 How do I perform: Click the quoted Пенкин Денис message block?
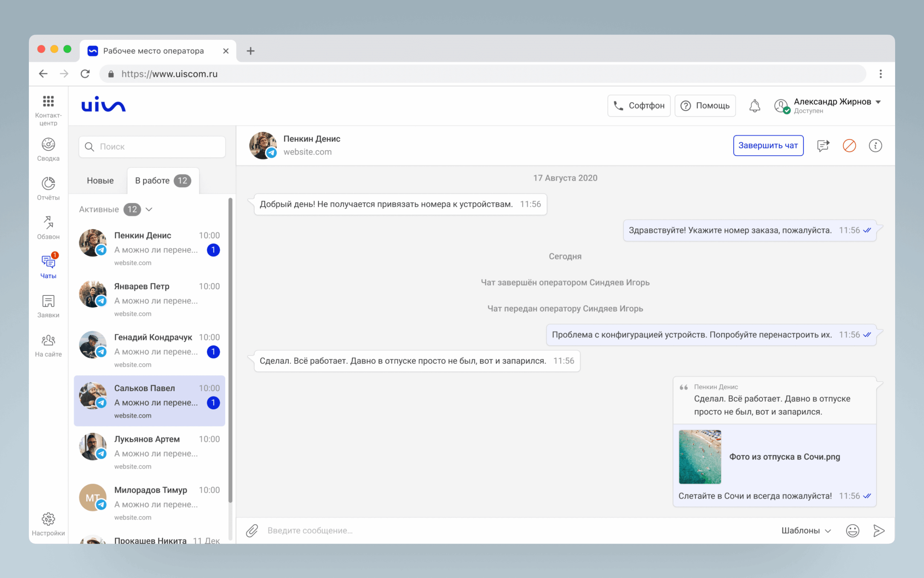774,400
